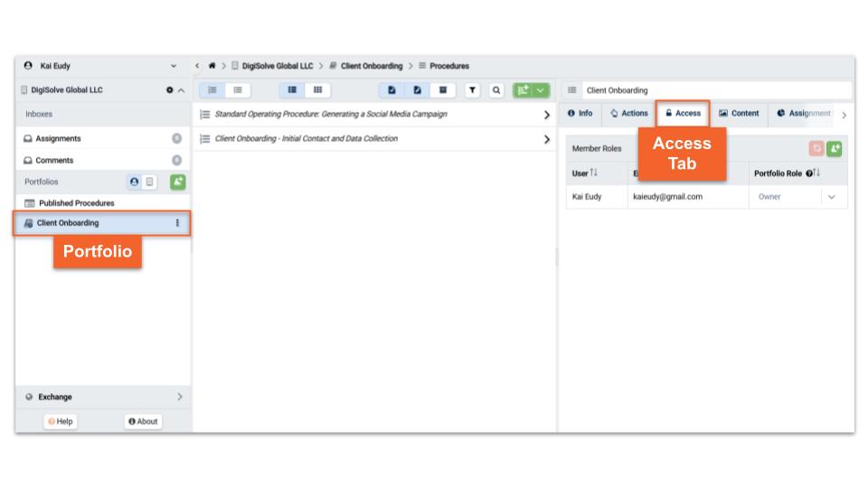Click the green add member button
The height and width of the screenshot is (488, 868).
pos(835,149)
